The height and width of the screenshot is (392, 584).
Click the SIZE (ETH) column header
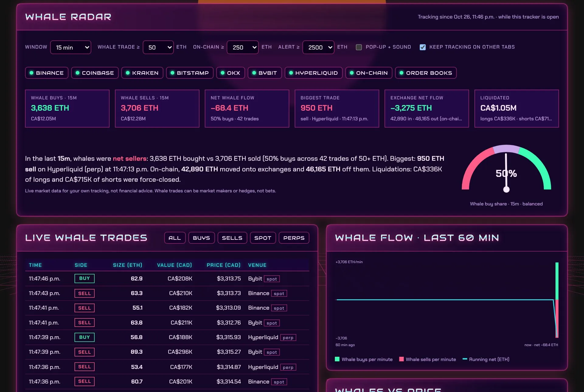tap(127, 265)
